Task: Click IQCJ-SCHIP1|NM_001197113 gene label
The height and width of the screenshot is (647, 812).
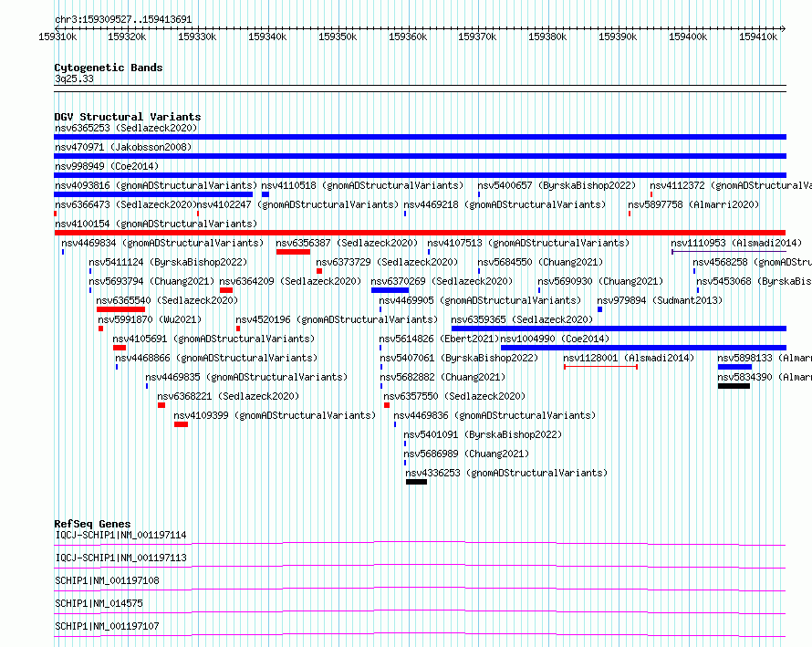Action: [x=120, y=558]
